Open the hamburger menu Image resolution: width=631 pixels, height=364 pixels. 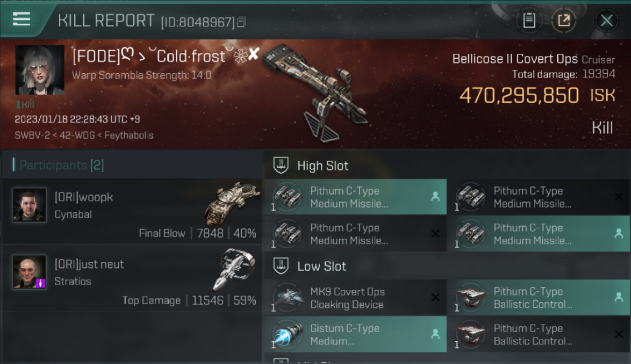(x=21, y=19)
